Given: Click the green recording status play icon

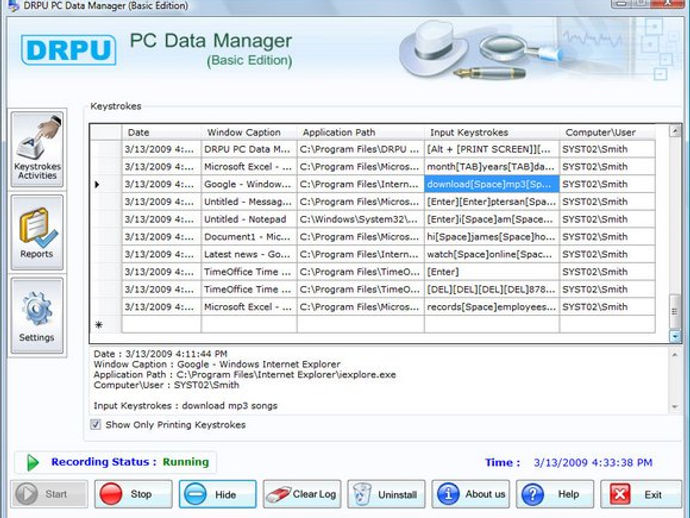Looking at the screenshot, I should click(x=33, y=463).
